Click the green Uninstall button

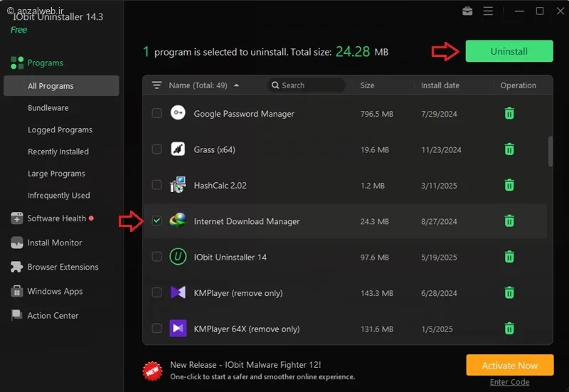(x=509, y=51)
